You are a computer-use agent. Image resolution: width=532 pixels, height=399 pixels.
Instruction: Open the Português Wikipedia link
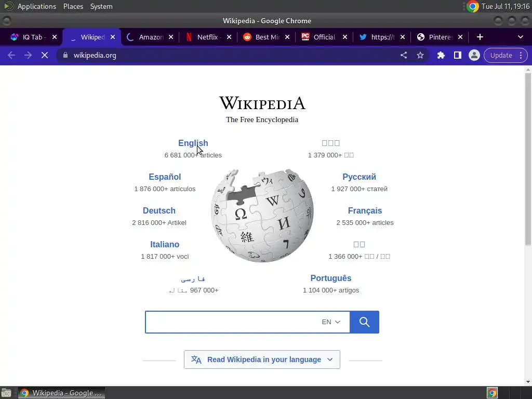coord(331,278)
